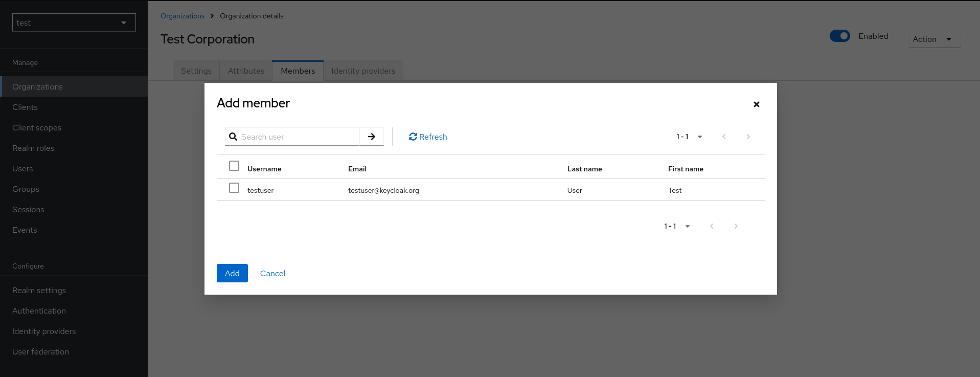Click the magnifying glass search icon

(233, 137)
